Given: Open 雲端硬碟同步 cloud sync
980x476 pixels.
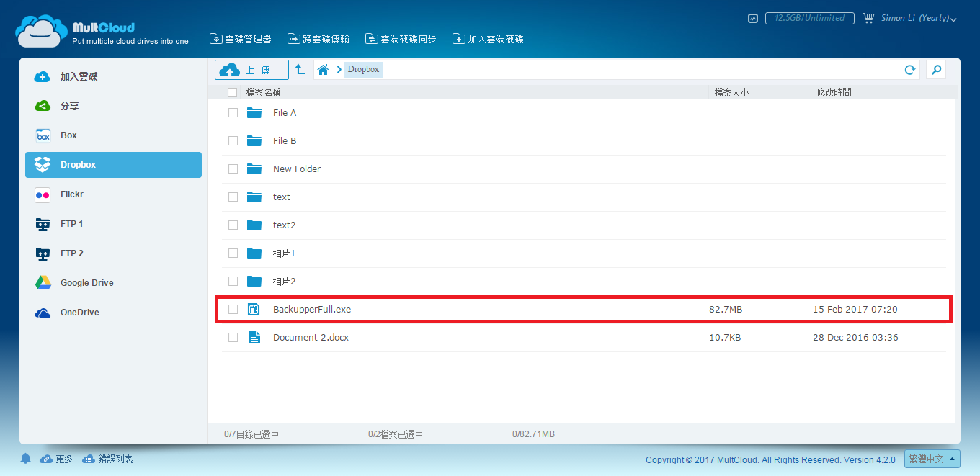Looking at the screenshot, I should [x=401, y=39].
